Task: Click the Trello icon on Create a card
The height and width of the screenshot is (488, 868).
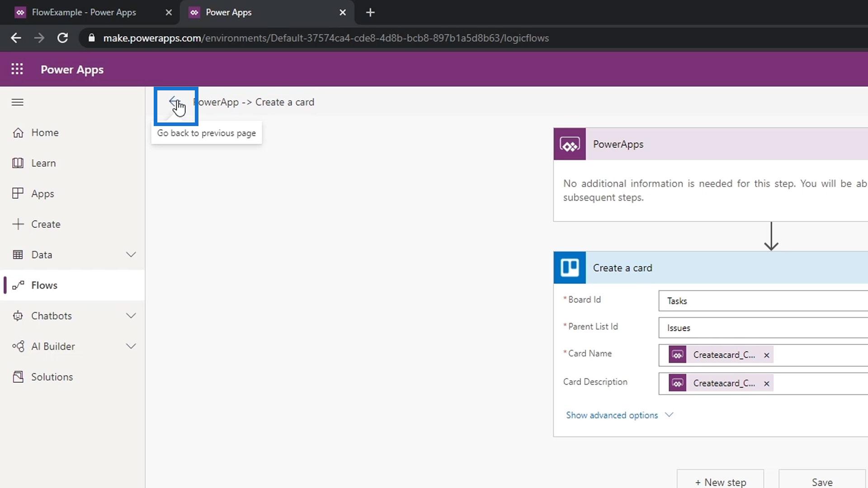Action: click(570, 268)
